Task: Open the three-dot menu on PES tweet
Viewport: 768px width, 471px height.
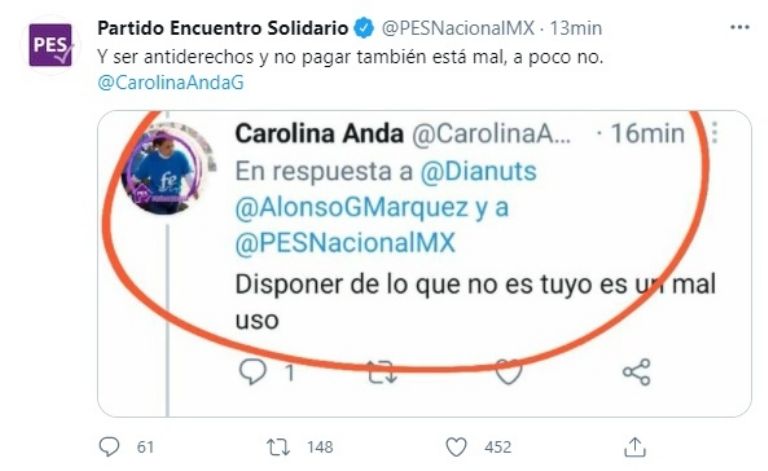Action: 740,27
